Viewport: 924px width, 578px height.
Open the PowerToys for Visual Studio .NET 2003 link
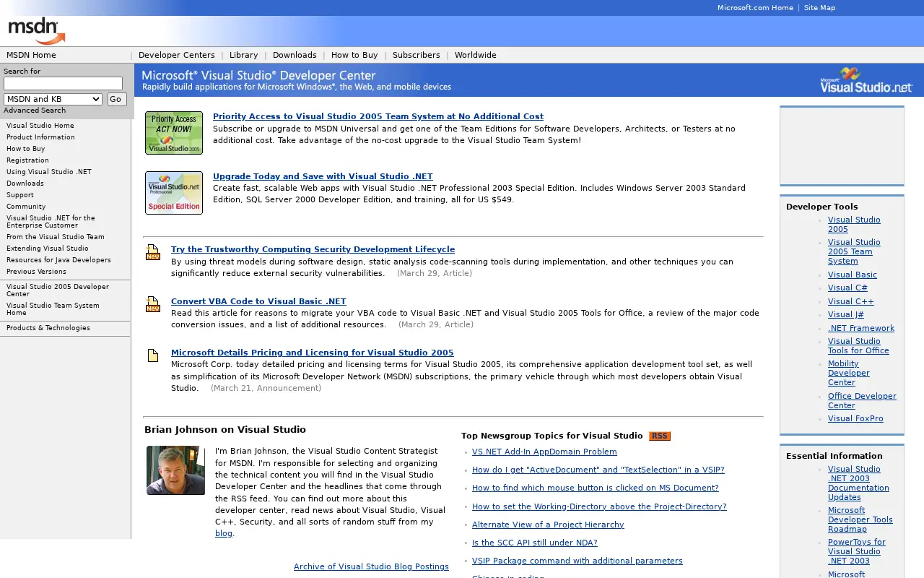(857, 551)
